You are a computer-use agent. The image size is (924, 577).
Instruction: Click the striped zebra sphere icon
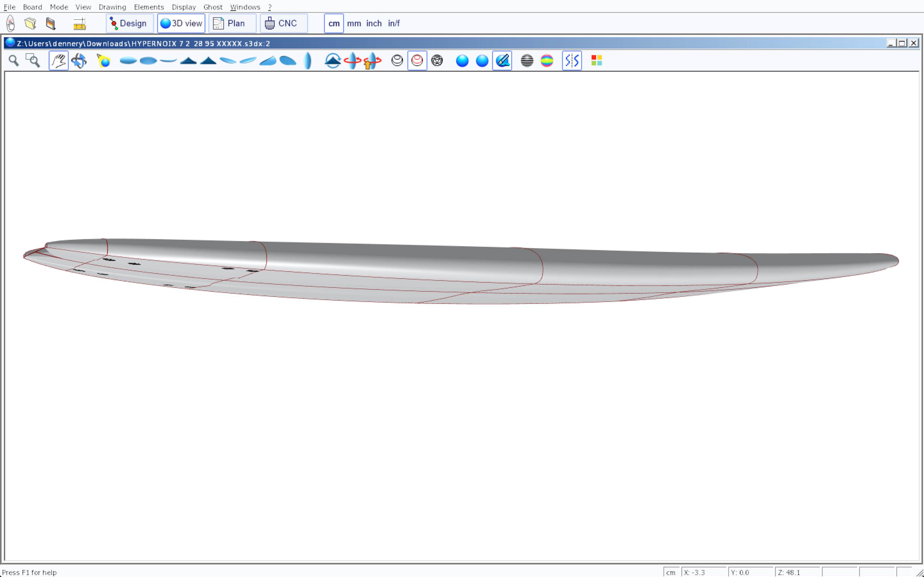pos(527,61)
